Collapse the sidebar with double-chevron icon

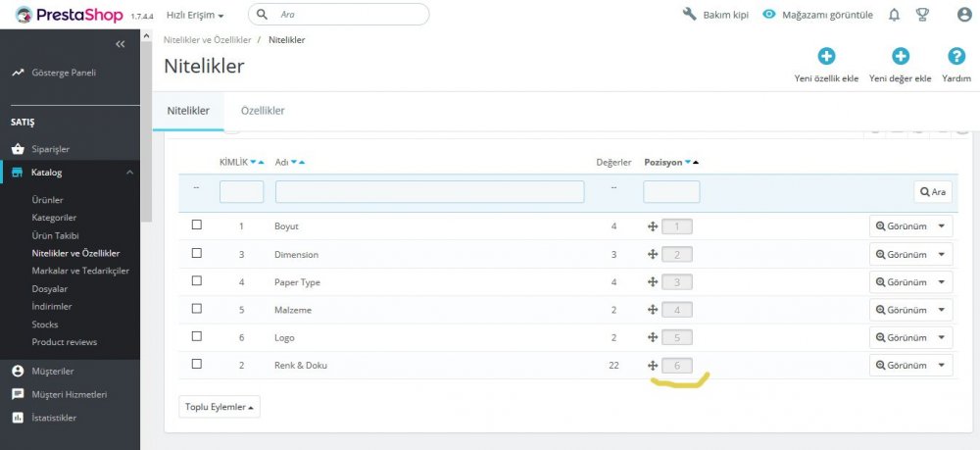point(121,44)
